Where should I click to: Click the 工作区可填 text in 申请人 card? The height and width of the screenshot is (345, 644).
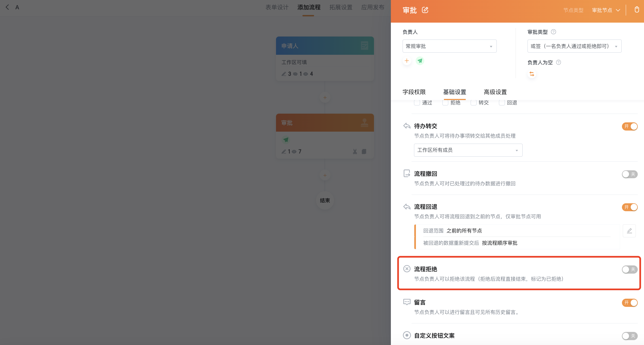point(294,62)
